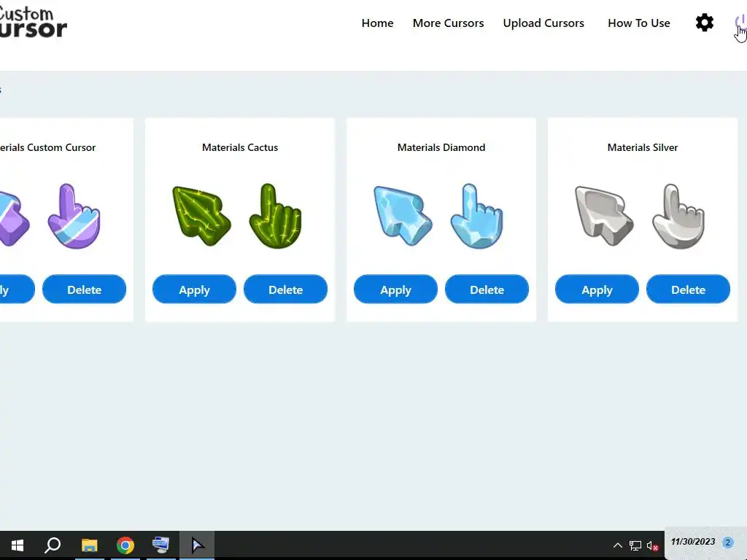
Task: Click the Custom Cursor logo
Action: click(x=32, y=21)
